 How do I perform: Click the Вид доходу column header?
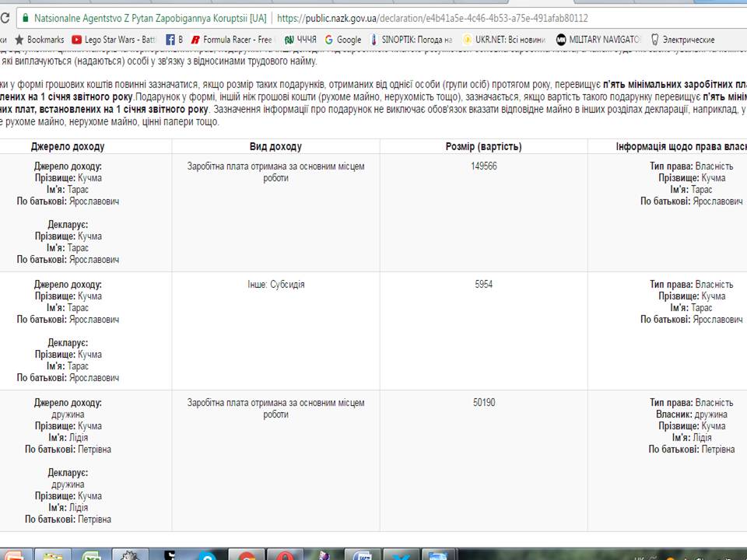(275, 147)
